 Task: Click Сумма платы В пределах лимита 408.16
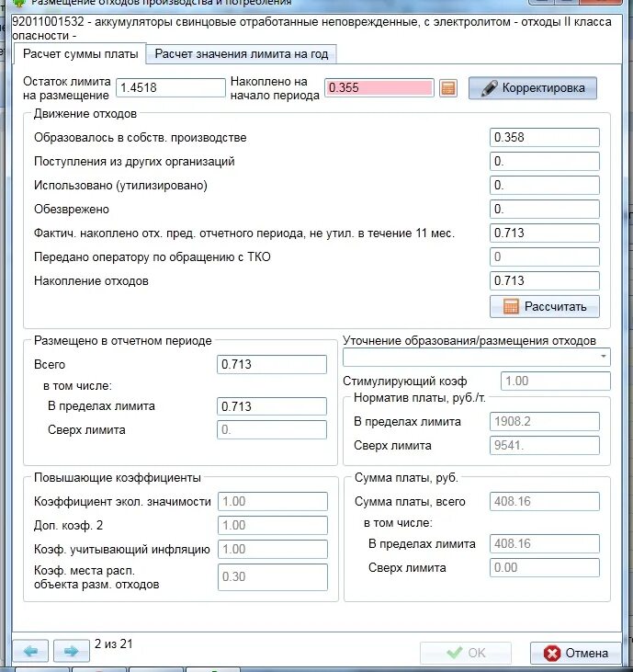(x=545, y=544)
